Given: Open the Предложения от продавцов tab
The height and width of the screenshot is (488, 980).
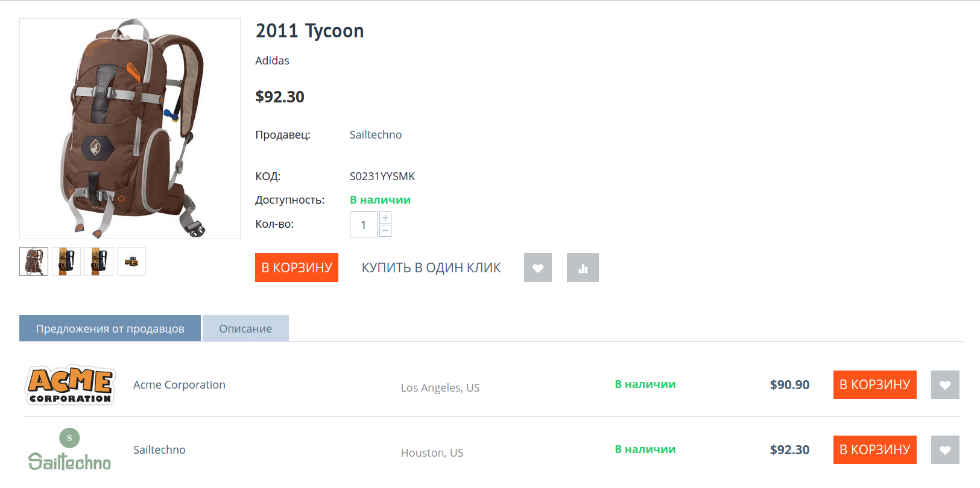Looking at the screenshot, I should click(110, 328).
